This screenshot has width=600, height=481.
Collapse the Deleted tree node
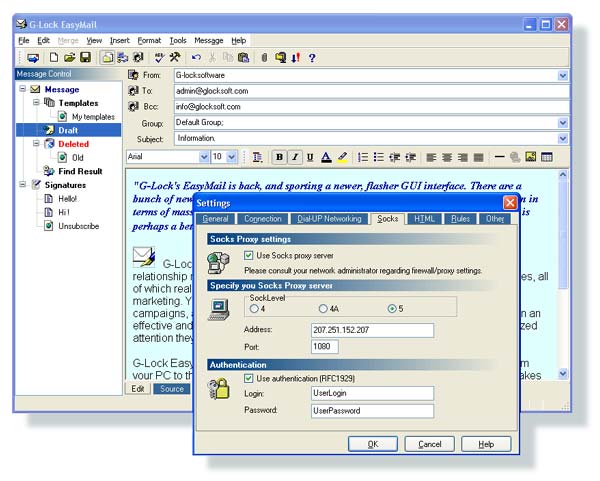[36, 143]
